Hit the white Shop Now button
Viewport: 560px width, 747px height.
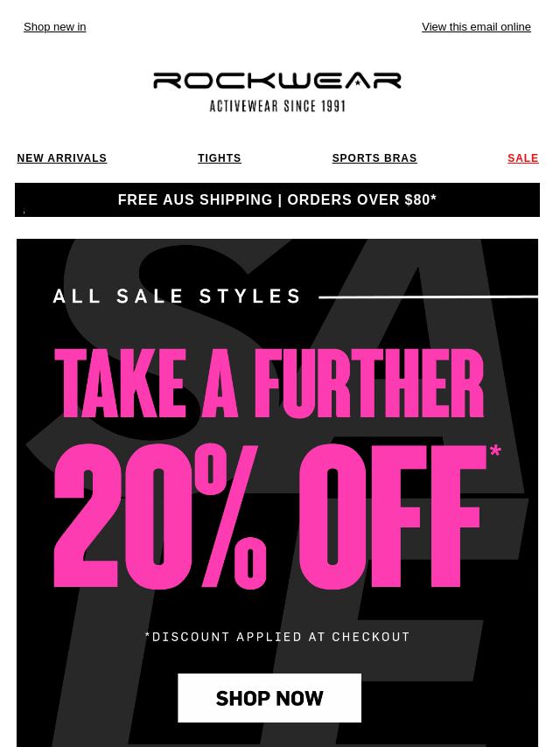(269, 698)
